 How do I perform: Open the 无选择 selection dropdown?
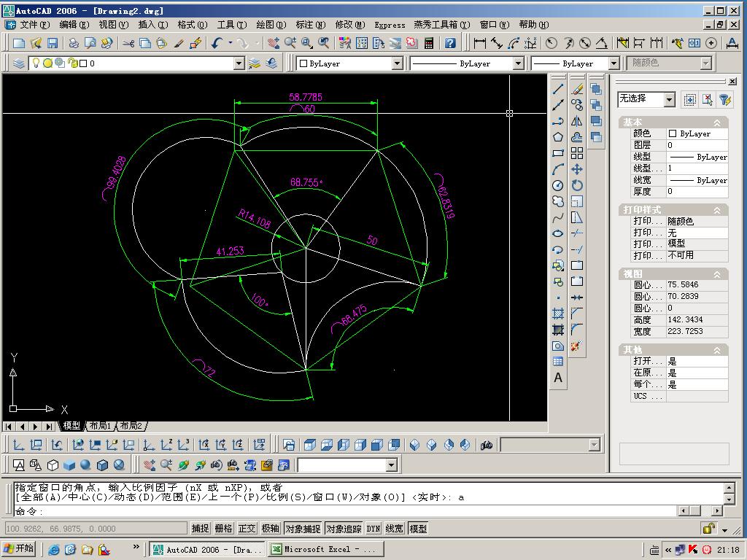point(670,99)
